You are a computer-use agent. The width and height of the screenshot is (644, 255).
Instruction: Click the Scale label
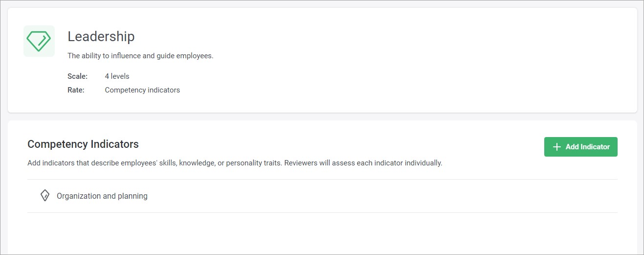pos(77,76)
